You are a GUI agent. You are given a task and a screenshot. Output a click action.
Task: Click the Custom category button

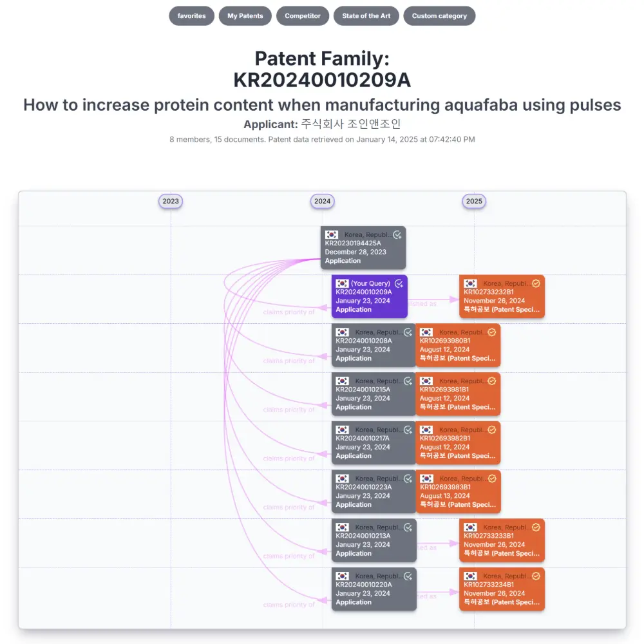439,16
